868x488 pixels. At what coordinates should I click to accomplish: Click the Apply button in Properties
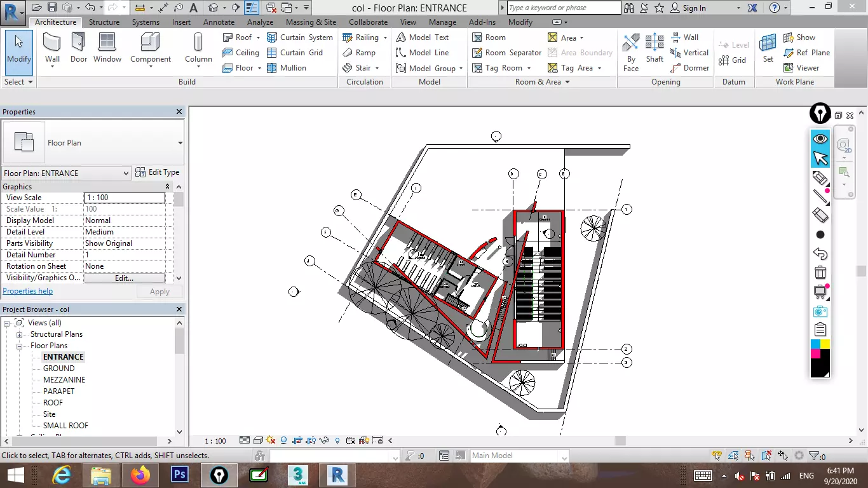(x=159, y=292)
